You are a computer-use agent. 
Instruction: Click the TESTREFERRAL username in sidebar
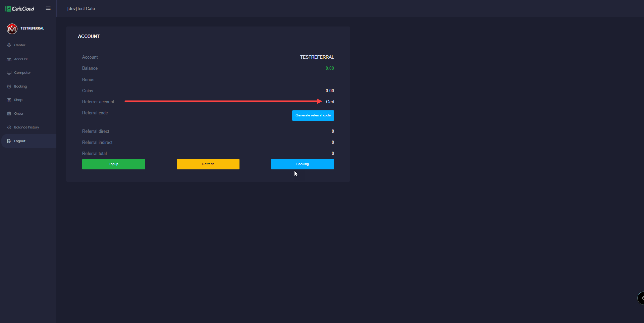pos(32,29)
